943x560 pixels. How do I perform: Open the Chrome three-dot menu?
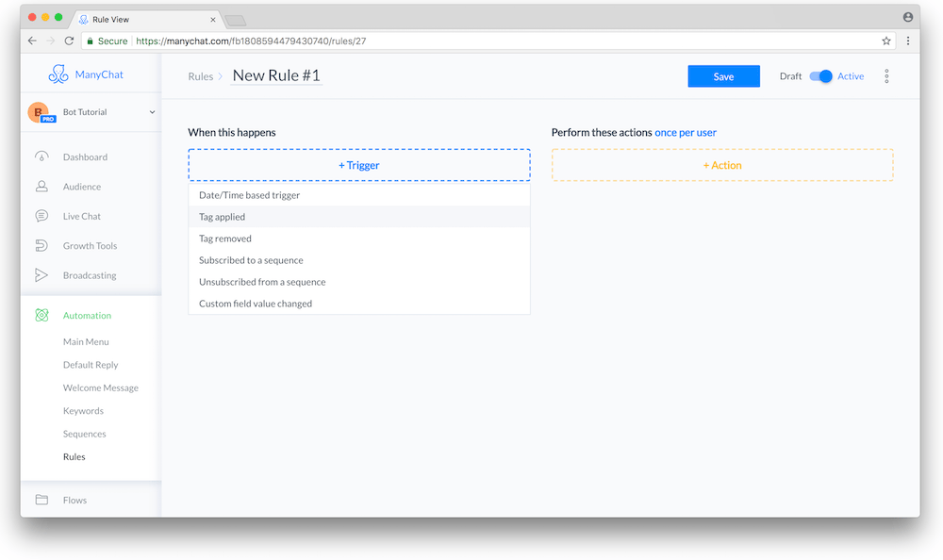click(908, 41)
